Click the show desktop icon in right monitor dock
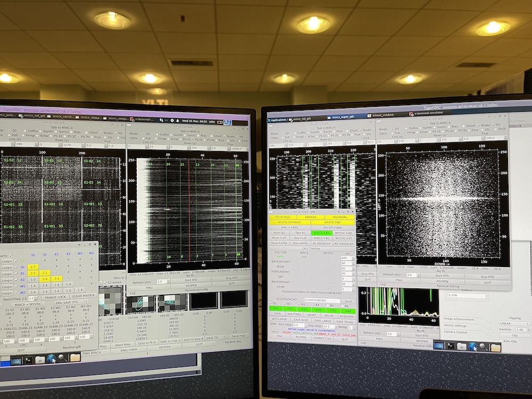 point(439,346)
